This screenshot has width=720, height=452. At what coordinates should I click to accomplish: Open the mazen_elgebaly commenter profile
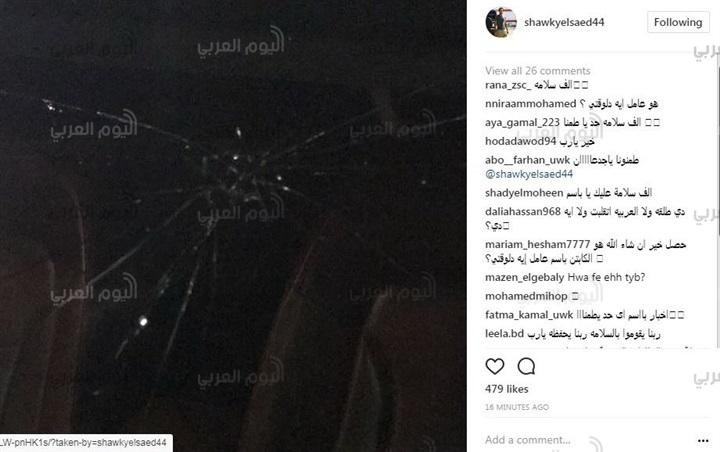click(524, 277)
